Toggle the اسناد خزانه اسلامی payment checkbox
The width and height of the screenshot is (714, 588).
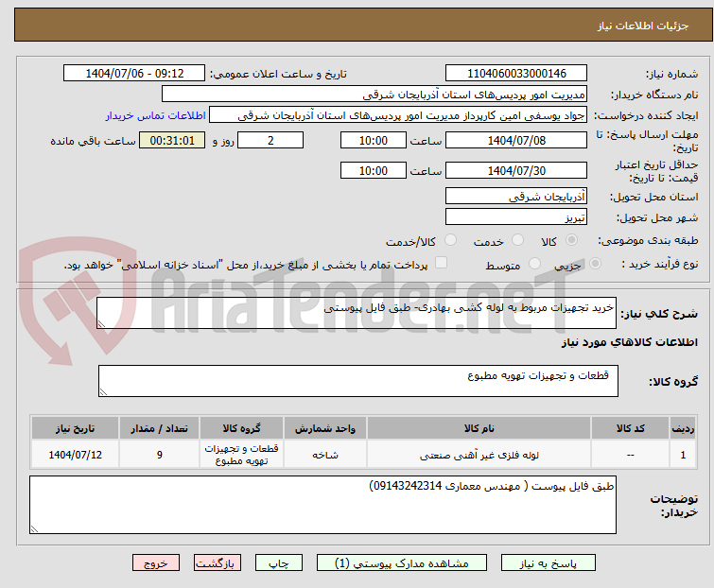[441, 263]
